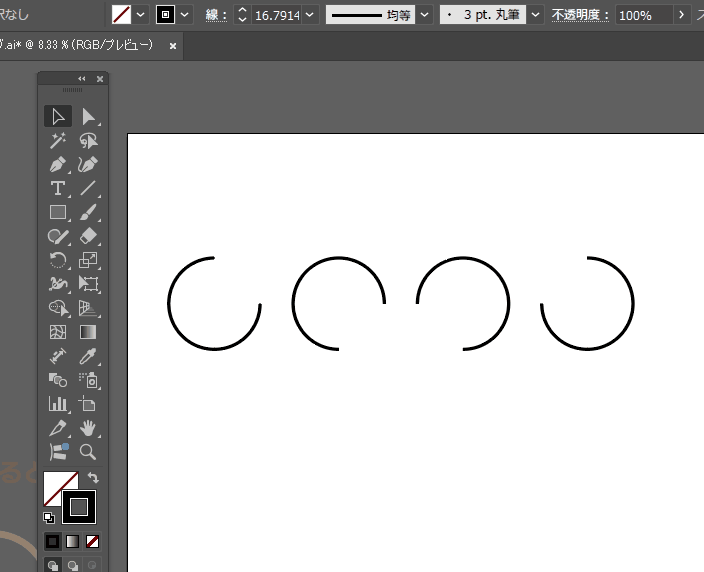Click the 線 stroke panel link

click(x=216, y=15)
